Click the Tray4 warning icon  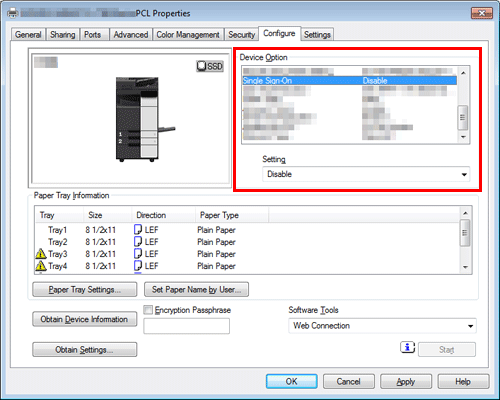coord(41,266)
